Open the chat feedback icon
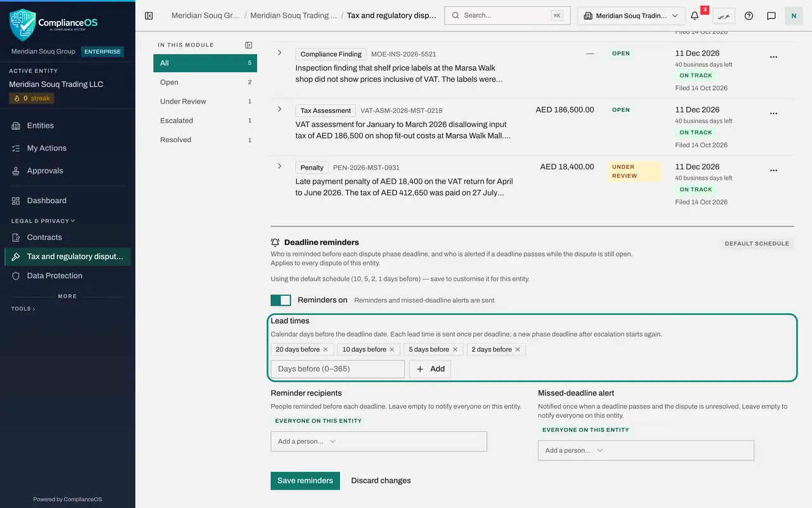This screenshot has width=812, height=508. point(771,16)
